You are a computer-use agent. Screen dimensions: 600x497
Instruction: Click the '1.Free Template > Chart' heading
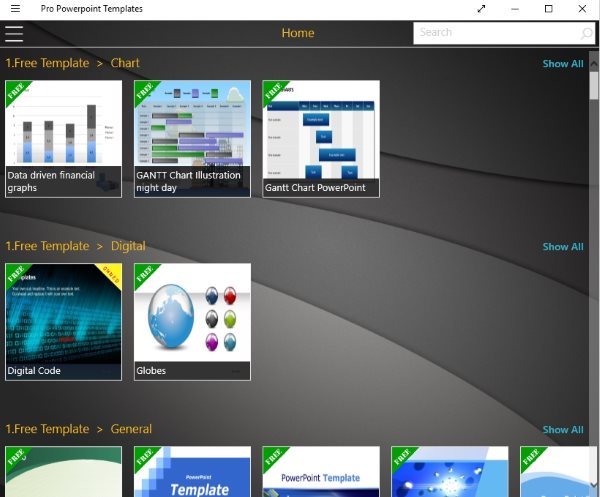click(72, 63)
